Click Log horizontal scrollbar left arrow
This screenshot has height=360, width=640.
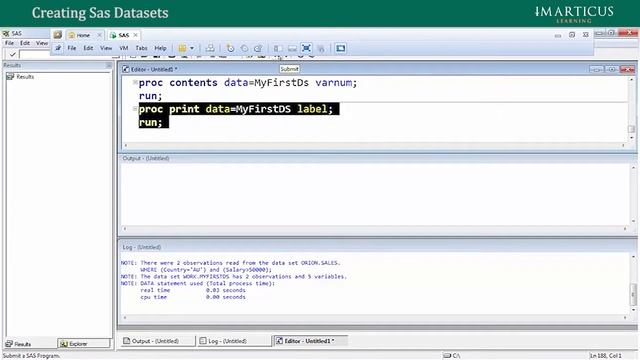click(x=124, y=317)
